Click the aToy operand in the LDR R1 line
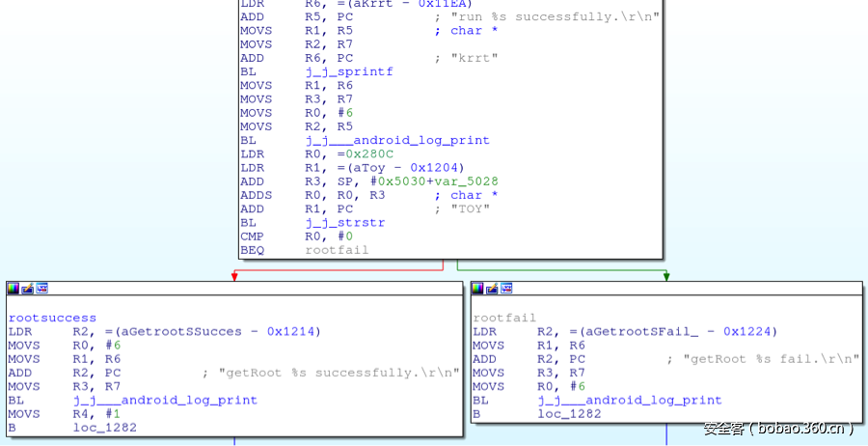 369,168
